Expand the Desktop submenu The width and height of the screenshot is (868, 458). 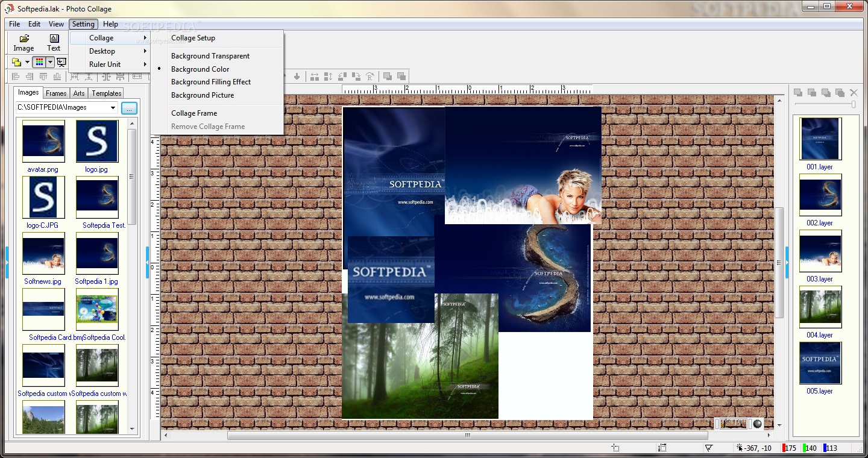(109, 51)
